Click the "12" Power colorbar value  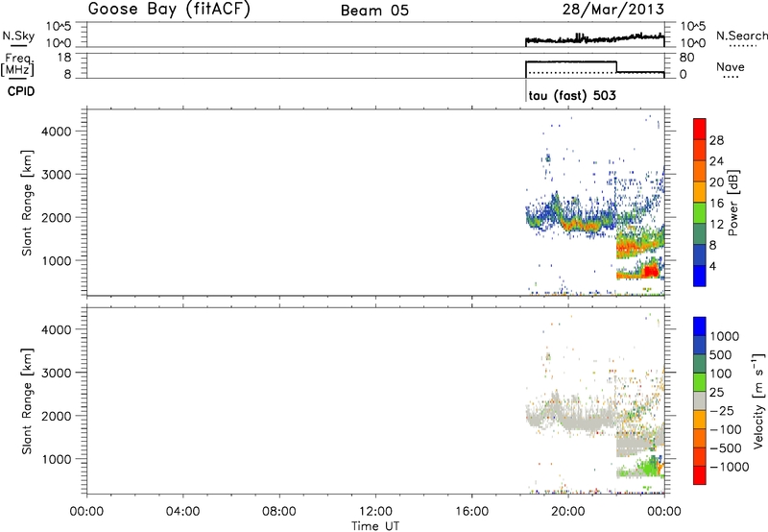coord(716,225)
